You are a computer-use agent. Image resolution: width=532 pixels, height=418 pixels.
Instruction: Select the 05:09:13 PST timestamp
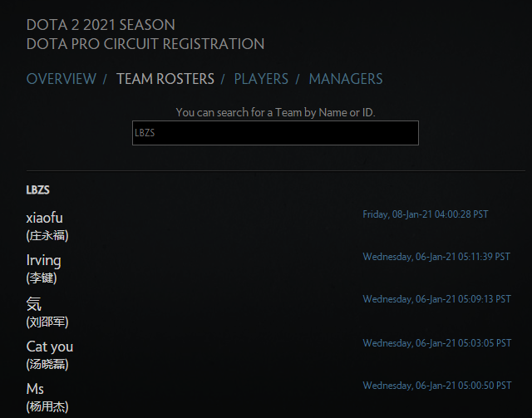point(436,300)
